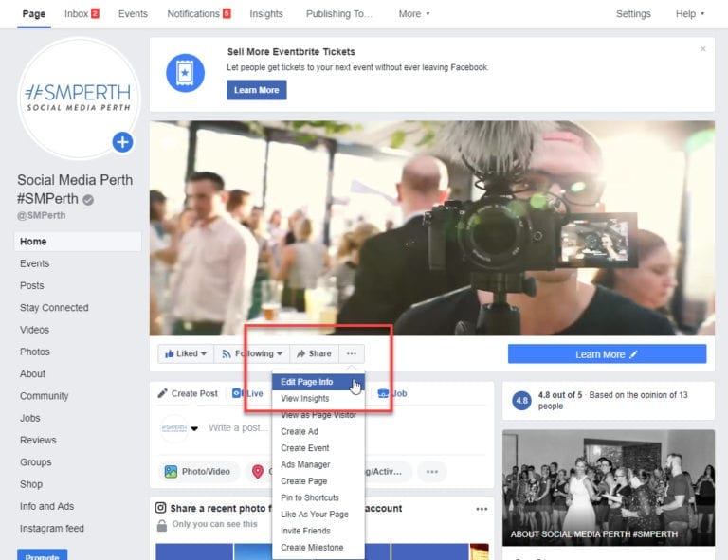
Task: Click the pencil icon beside Create Post
Action: click(x=162, y=393)
